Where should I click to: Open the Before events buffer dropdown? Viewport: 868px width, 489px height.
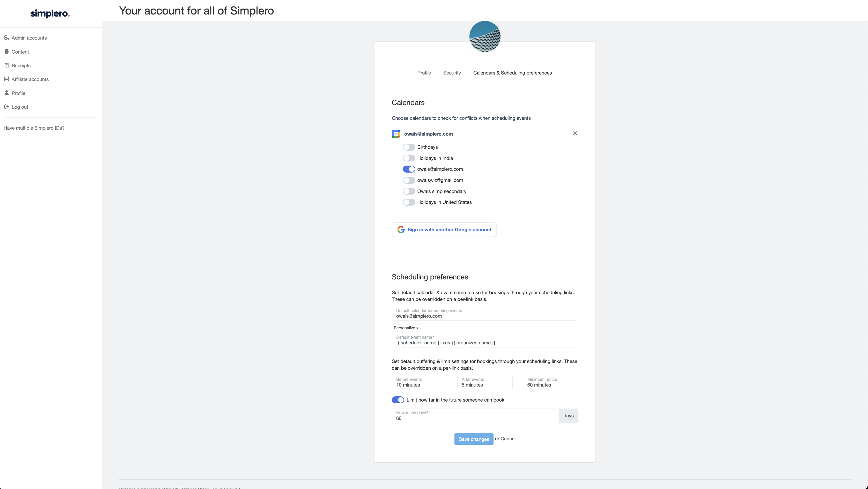point(419,382)
